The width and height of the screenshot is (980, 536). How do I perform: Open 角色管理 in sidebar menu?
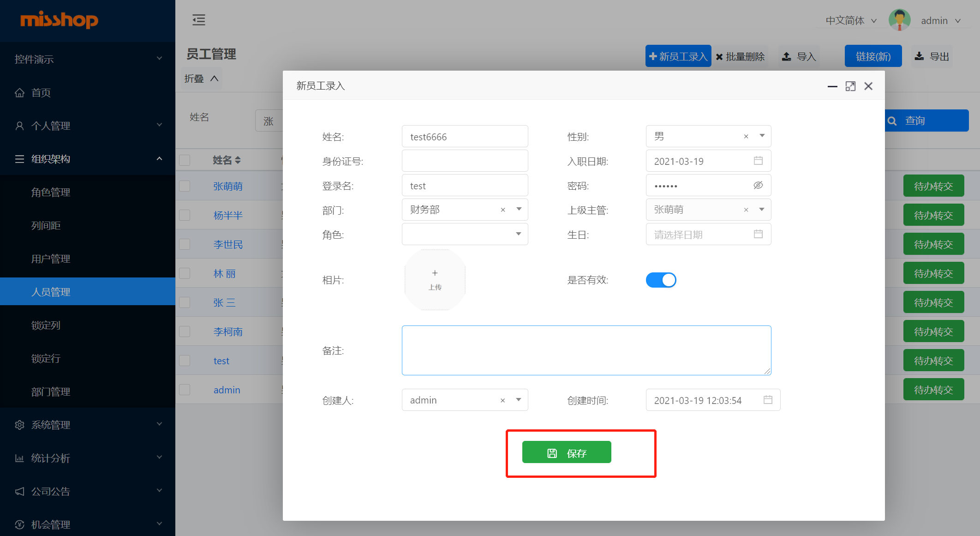tap(51, 193)
